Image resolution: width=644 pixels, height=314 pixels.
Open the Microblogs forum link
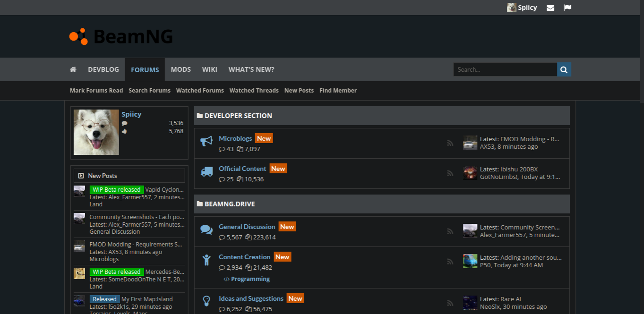point(235,138)
